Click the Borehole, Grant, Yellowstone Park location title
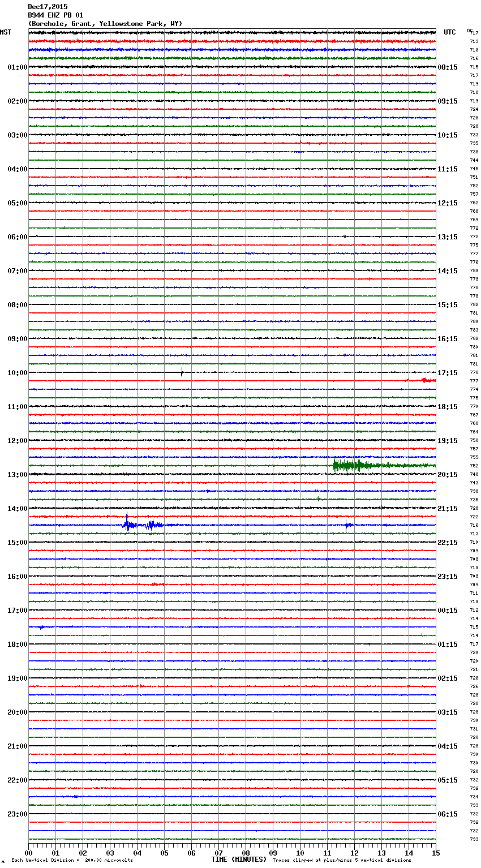Image resolution: width=481 pixels, height=868 pixels. pyautogui.click(x=105, y=24)
